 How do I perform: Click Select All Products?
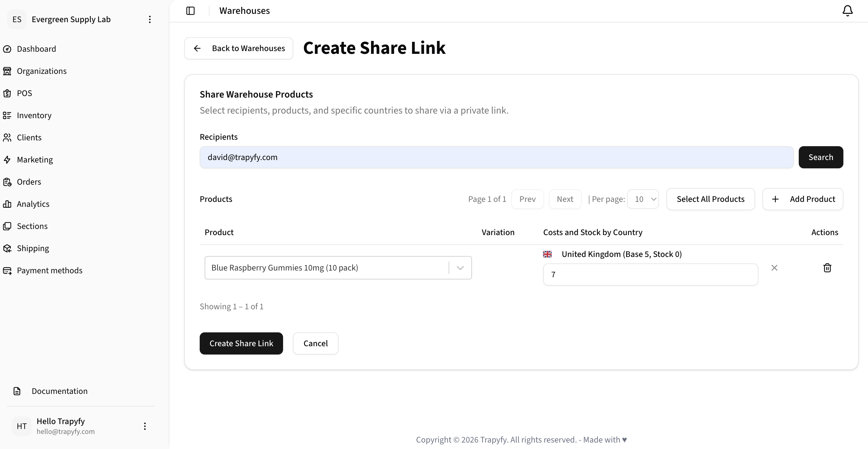click(710, 199)
